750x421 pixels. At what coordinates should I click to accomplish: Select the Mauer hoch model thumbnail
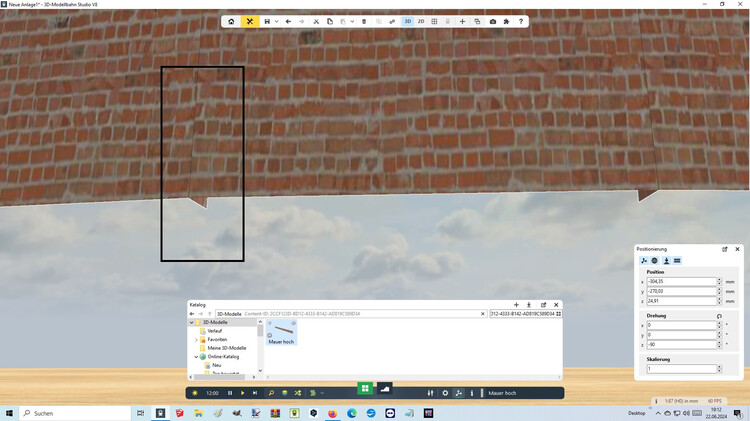coord(281,331)
